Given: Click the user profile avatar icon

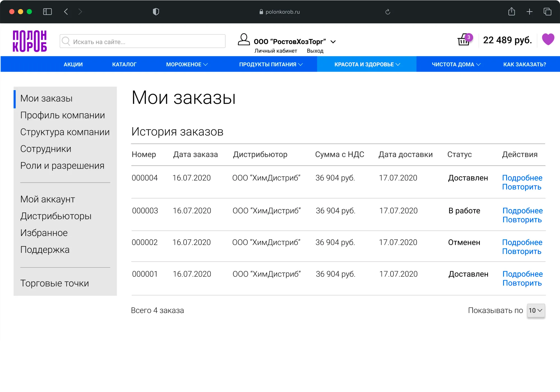Looking at the screenshot, I should point(243,39).
